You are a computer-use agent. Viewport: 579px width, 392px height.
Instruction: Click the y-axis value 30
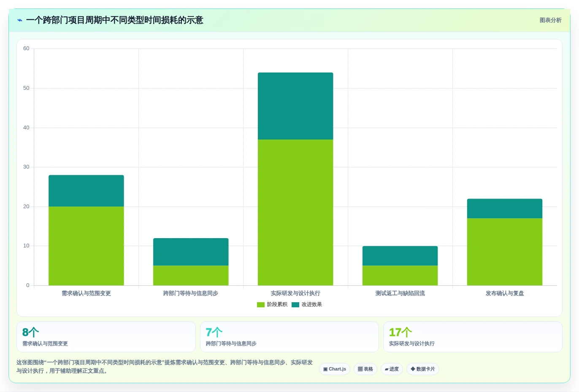point(26,167)
